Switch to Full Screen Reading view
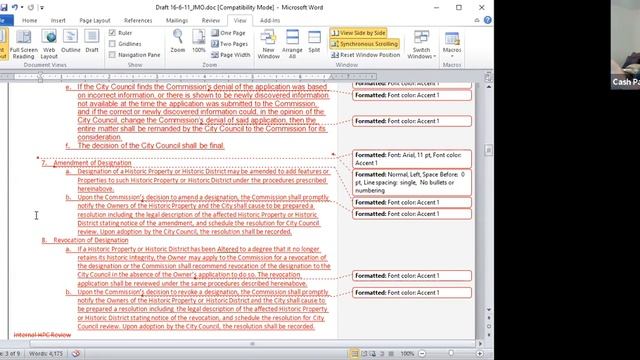The height and width of the screenshot is (360, 640). pos(23,44)
